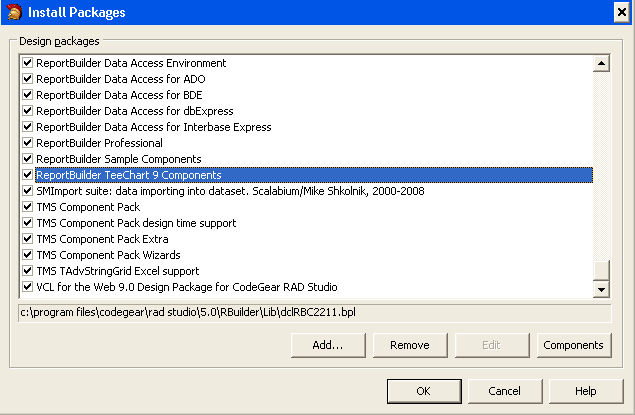This screenshot has height=415, width=635.
Task: Click the Delphi helmet icon in title bar
Action: tap(14, 12)
